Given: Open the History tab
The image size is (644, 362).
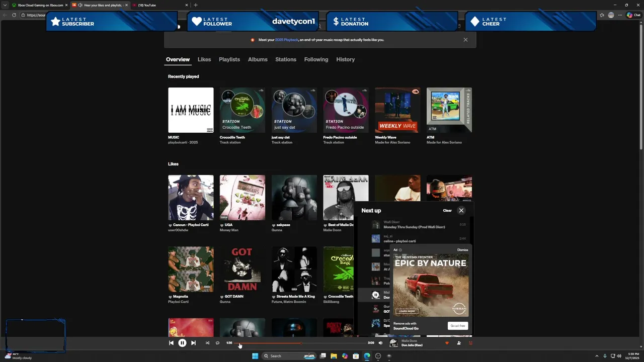Looking at the screenshot, I should point(346,59).
